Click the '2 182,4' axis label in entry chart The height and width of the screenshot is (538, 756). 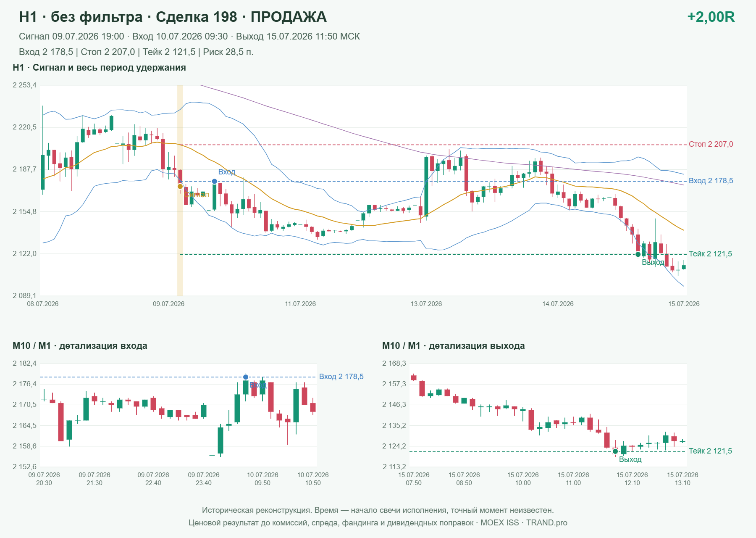coord(24,364)
